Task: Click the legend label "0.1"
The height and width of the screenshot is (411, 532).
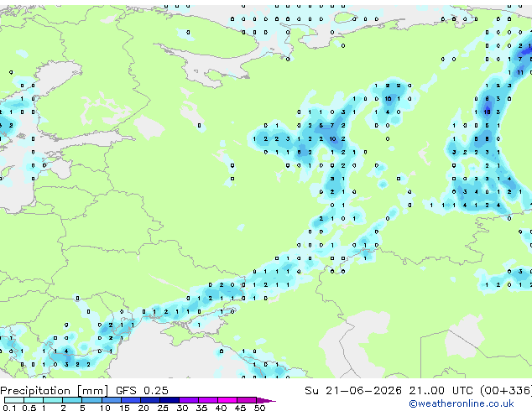Action: point(9,408)
